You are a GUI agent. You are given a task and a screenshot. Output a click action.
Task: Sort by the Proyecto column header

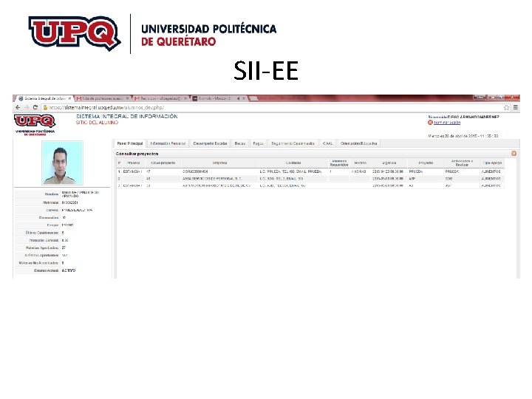(x=426, y=163)
